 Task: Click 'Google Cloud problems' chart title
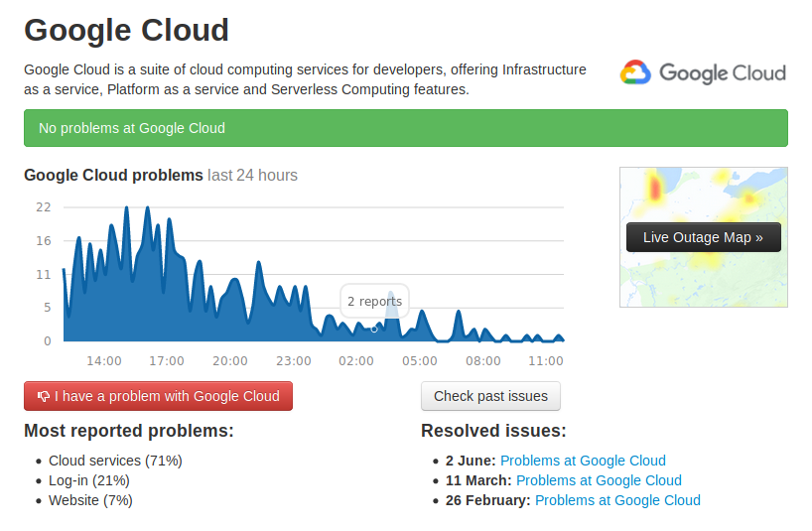tap(113, 176)
